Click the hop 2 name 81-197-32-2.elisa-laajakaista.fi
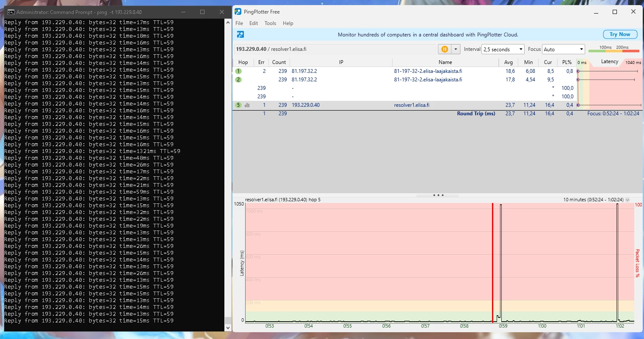Viewport: 644px width, 339px height. coord(428,80)
